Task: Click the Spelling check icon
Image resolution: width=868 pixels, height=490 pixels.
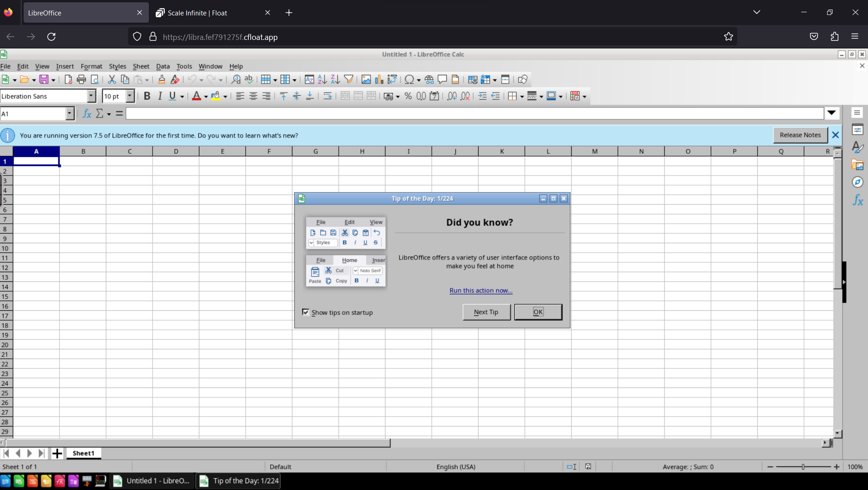Action: pos(249,79)
